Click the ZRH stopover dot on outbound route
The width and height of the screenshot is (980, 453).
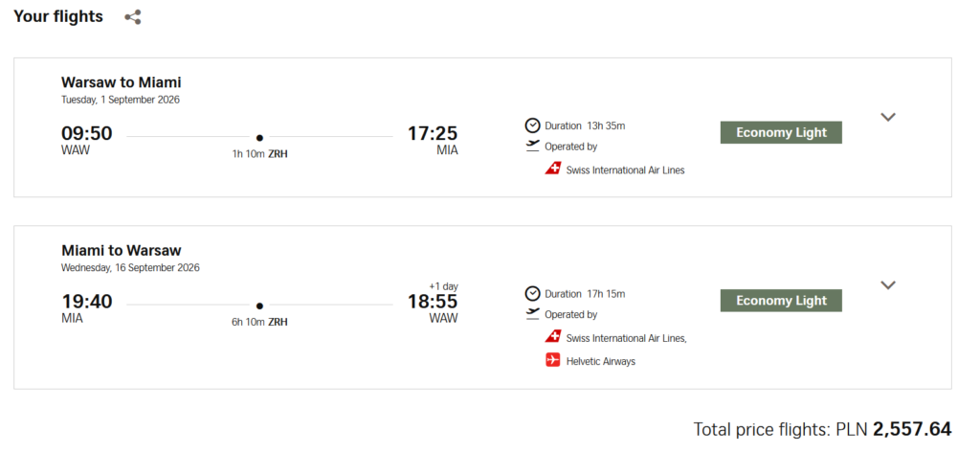[x=259, y=138]
